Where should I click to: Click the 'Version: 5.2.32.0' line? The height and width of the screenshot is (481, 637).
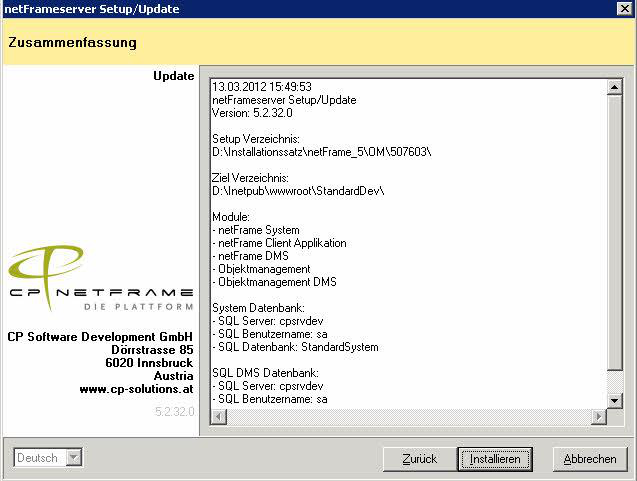tap(252, 113)
